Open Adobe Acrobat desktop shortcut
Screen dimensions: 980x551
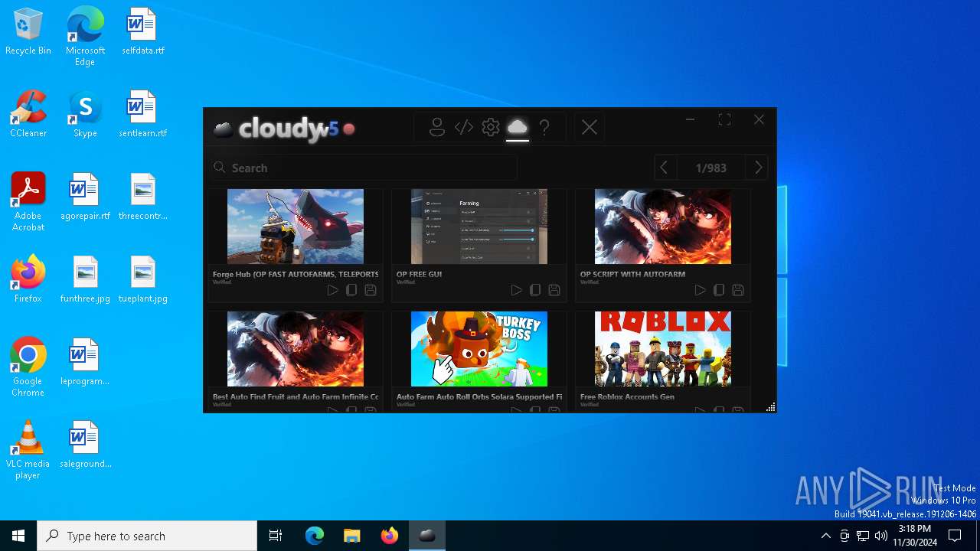28,202
